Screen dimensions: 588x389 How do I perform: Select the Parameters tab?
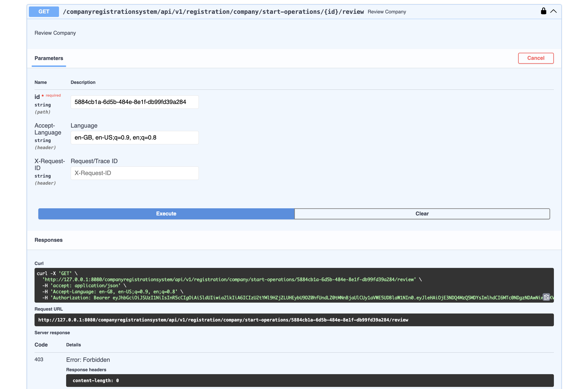49,58
